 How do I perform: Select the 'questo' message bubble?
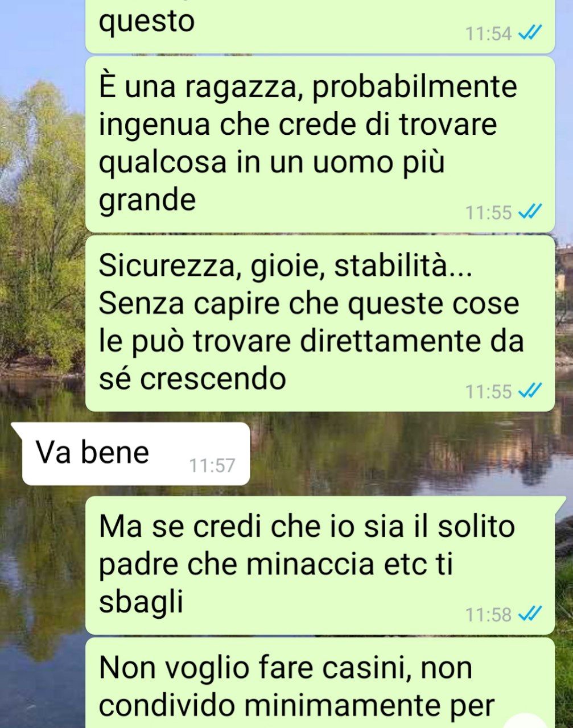point(320,26)
